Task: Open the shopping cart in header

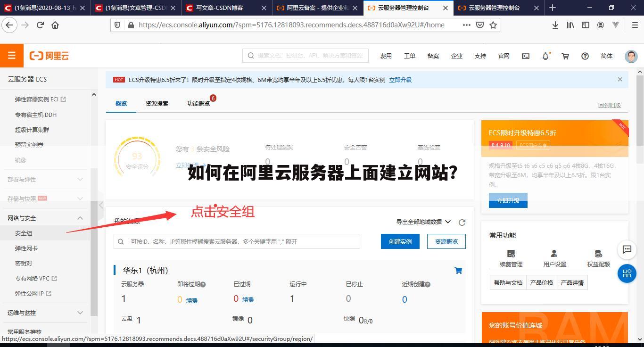Action: pos(565,56)
